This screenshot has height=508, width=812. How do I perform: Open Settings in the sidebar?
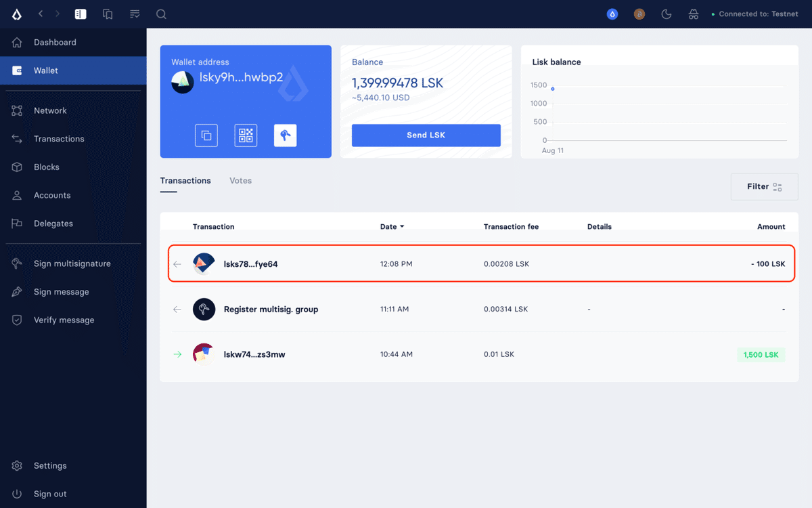click(x=73, y=465)
